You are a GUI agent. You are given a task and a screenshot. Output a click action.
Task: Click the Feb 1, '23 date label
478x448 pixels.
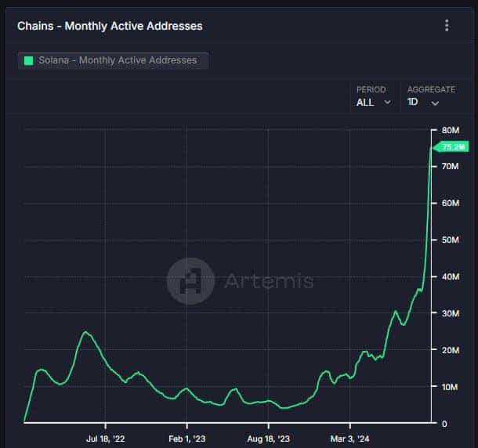click(x=186, y=439)
